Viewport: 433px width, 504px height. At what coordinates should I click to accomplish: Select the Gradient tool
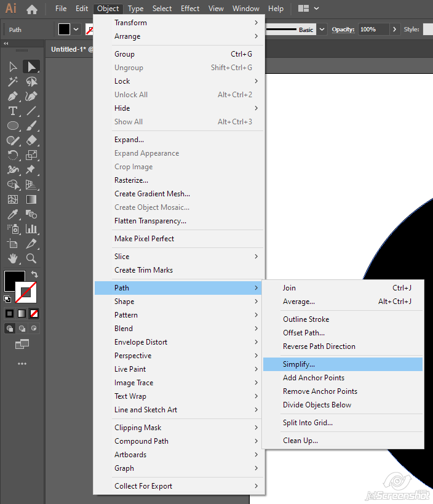click(x=31, y=199)
